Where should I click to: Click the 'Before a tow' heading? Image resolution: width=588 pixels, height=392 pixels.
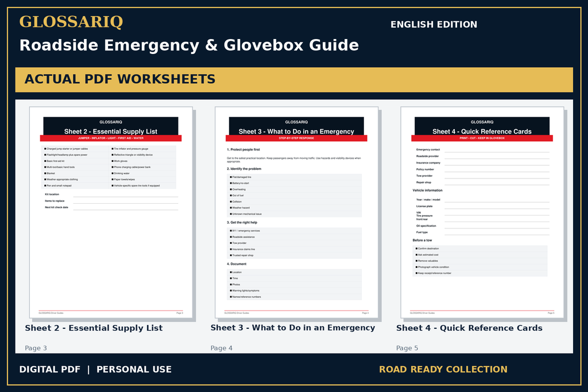pos(422,240)
